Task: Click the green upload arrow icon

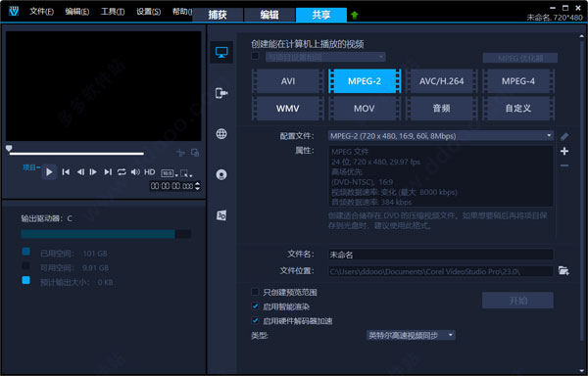Action: pos(355,15)
